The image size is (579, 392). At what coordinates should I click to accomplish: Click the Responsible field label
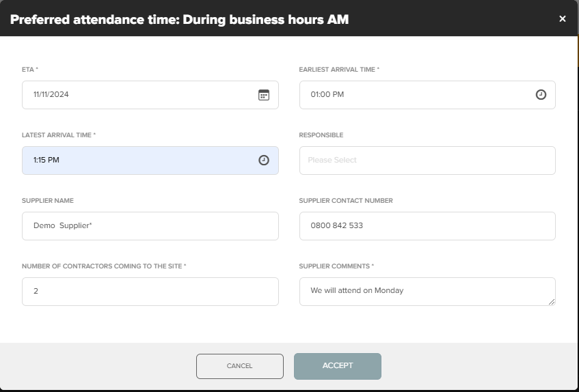[321, 135]
